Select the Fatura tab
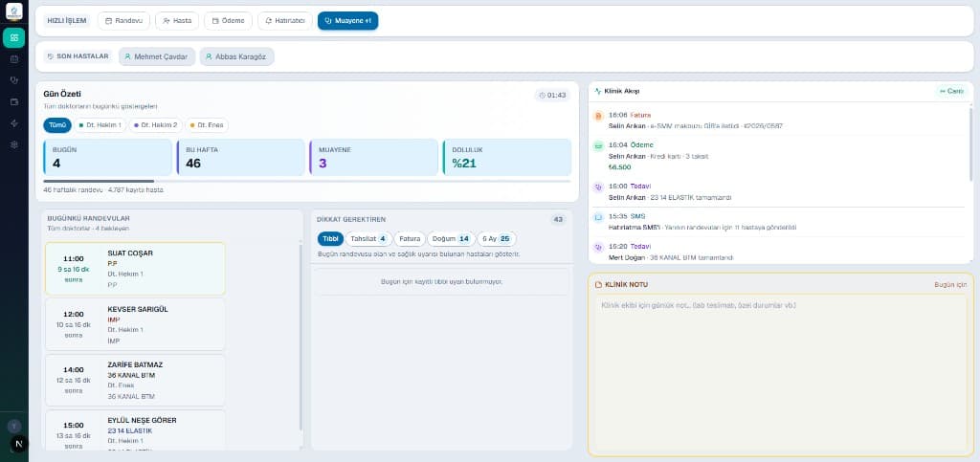The height and width of the screenshot is (462, 980). pyautogui.click(x=410, y=238)
